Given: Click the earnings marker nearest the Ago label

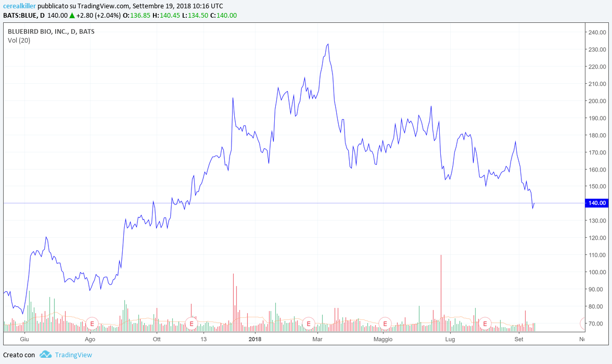Looking at the screenshot, I should click(92, 323).
